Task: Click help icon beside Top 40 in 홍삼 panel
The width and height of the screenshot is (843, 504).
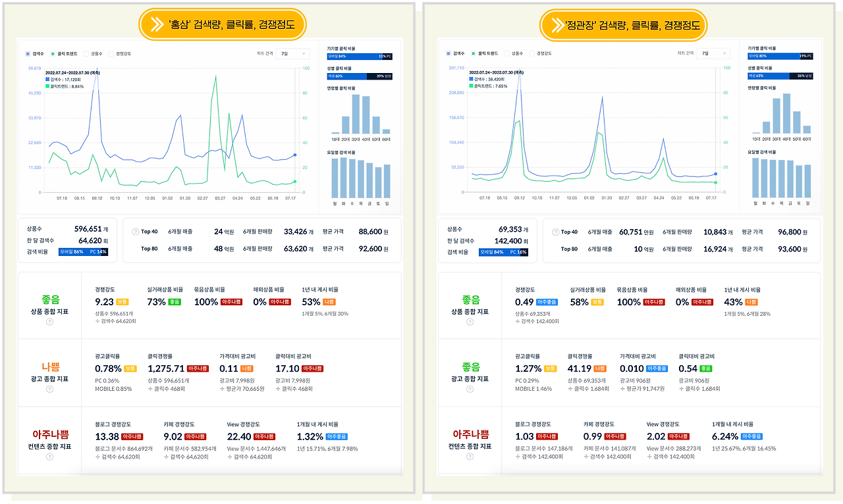Action: click(136, 232)
